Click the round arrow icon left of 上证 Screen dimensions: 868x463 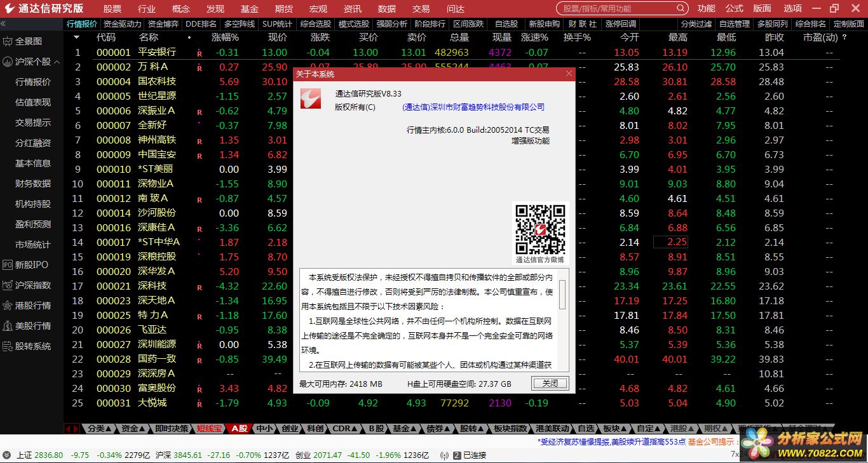[7, 455]
